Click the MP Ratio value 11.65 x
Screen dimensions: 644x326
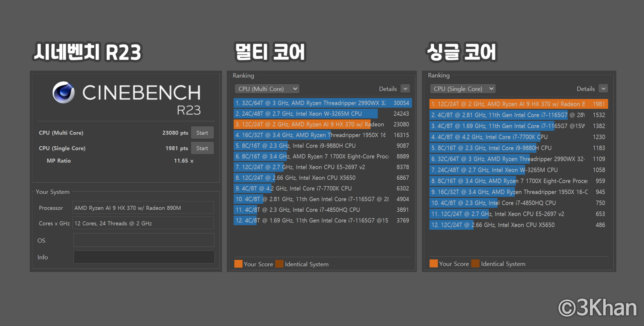pos(183,161)
